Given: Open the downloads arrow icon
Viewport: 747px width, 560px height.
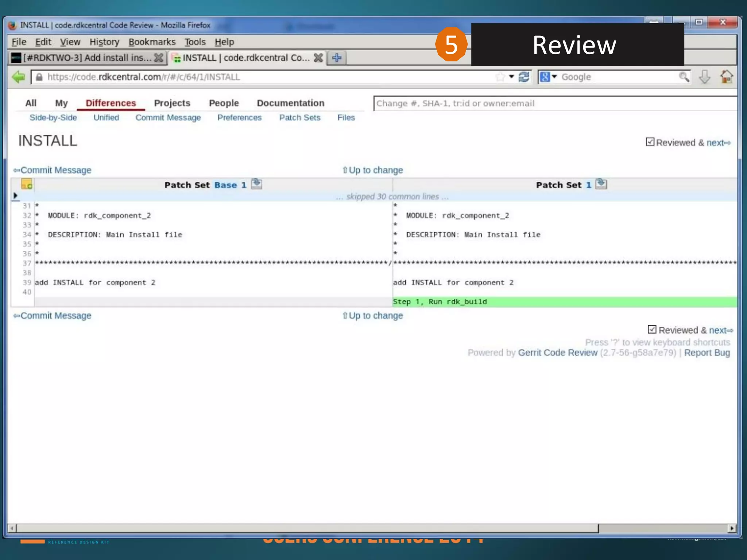Looking at the screenshot, I should pyautogui.click(x=705, y=77).
